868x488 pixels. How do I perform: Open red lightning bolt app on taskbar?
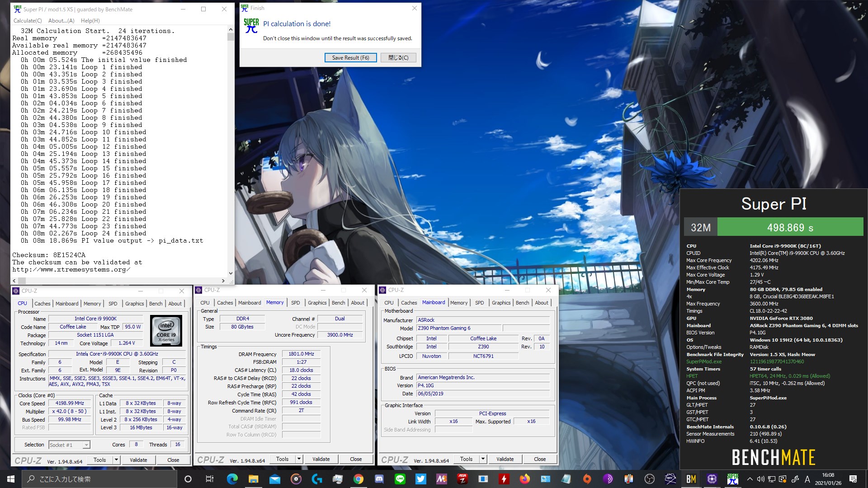click(504, 479)
